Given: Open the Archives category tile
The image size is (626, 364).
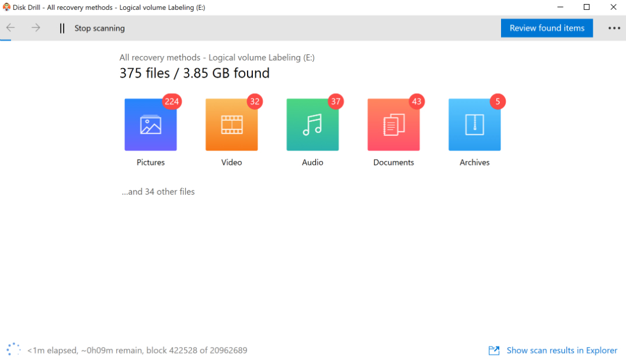Looking at the screenshot, I should tap(475, 125).
